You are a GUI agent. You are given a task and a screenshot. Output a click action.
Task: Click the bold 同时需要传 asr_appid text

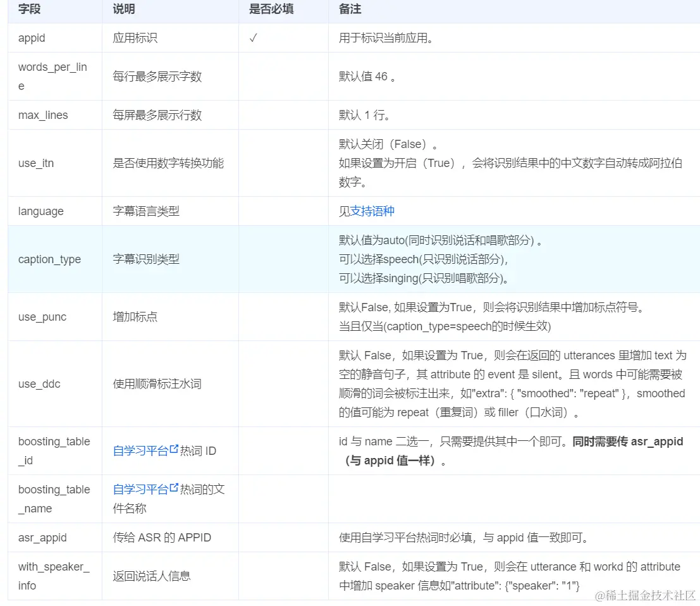628,442
